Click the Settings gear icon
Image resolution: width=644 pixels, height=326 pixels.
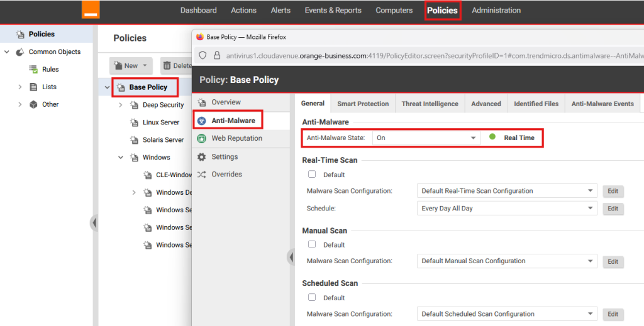pos(201,157)
